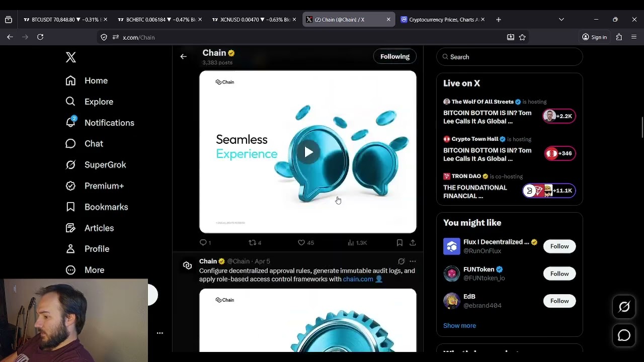Click the Articles icon in sidebar
This screenshot has height=362, width=644.
[71, 228]
